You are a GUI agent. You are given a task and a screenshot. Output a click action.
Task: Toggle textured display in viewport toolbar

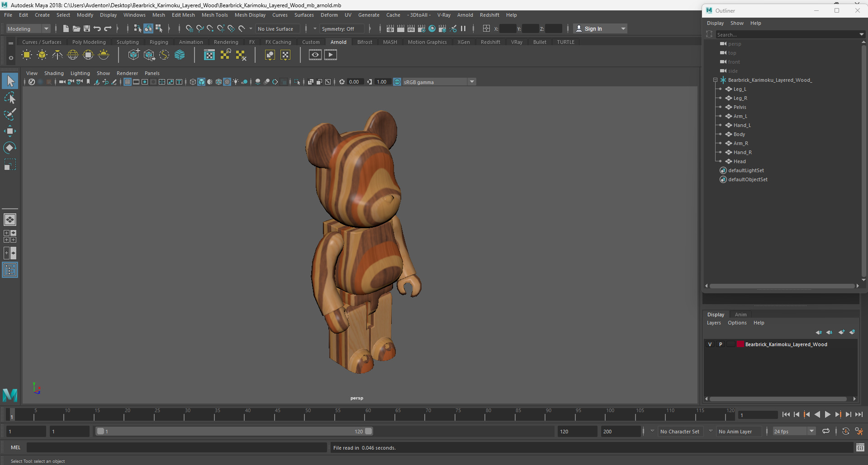[x=228, y=82]
